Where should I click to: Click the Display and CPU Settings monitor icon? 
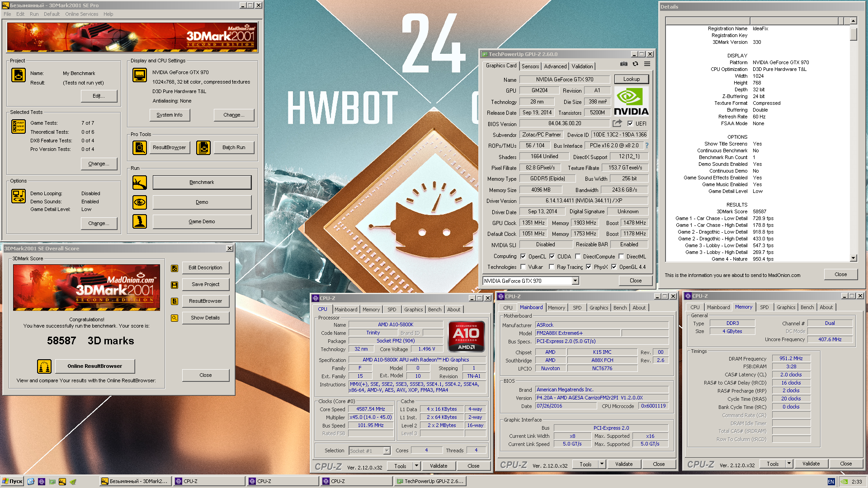[x=140, y=75]
